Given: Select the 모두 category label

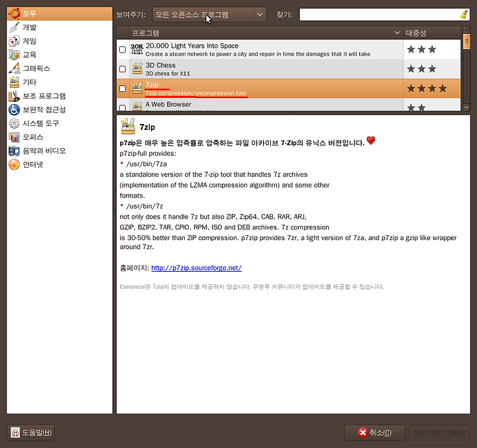Looking at the screenshot, I should [30, 14].
